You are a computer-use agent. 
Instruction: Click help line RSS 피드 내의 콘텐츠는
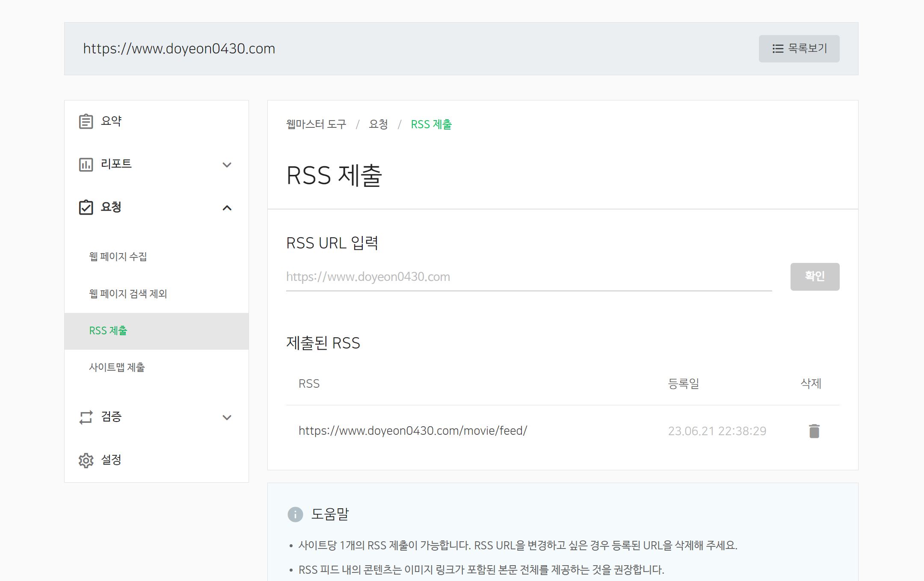pos(481,570)
